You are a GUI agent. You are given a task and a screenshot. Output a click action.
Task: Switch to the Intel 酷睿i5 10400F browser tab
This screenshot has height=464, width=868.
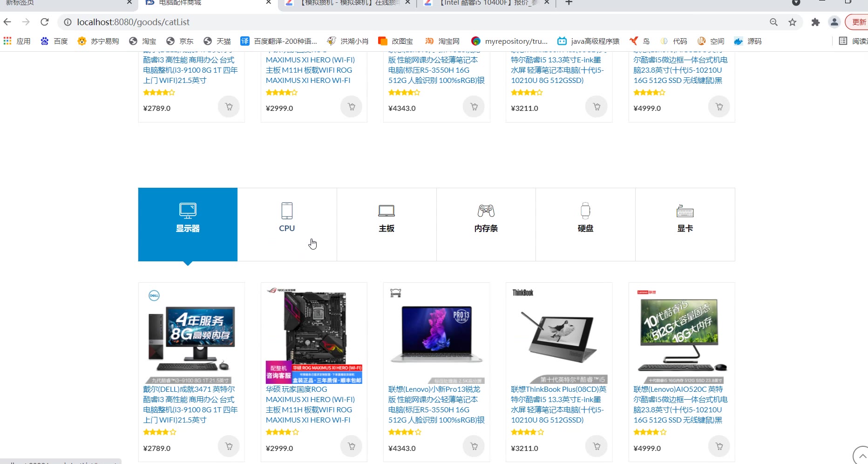pos(487,4)
